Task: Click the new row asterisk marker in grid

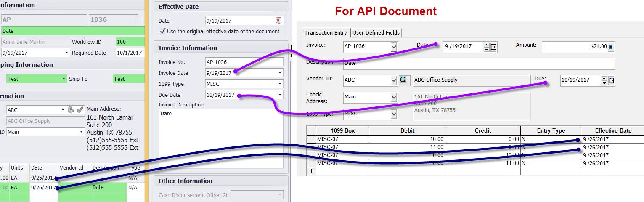Action: tap(311, 171)
